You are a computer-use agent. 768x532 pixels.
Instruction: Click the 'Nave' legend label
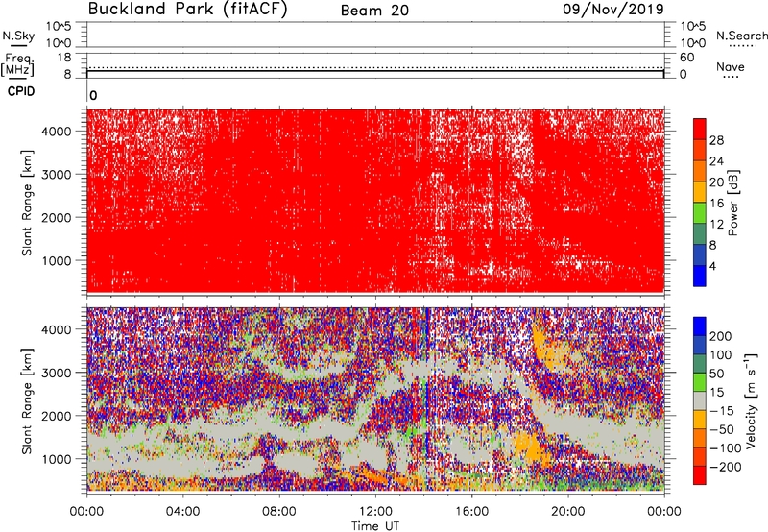click(x=731, y=66)
